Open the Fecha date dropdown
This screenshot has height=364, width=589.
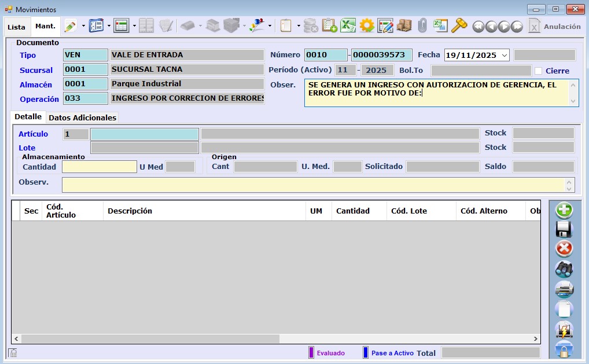click(503, 56)
